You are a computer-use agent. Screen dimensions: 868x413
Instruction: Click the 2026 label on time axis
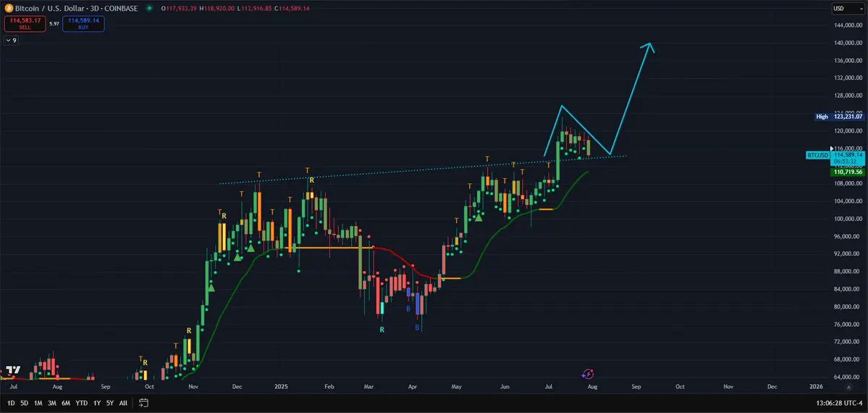click(x=816, y=386)
